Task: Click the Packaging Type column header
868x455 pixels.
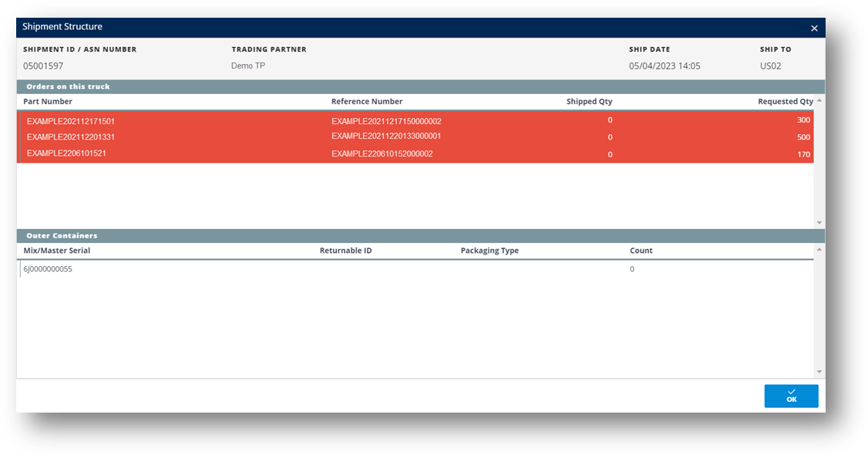Action: 490,251
